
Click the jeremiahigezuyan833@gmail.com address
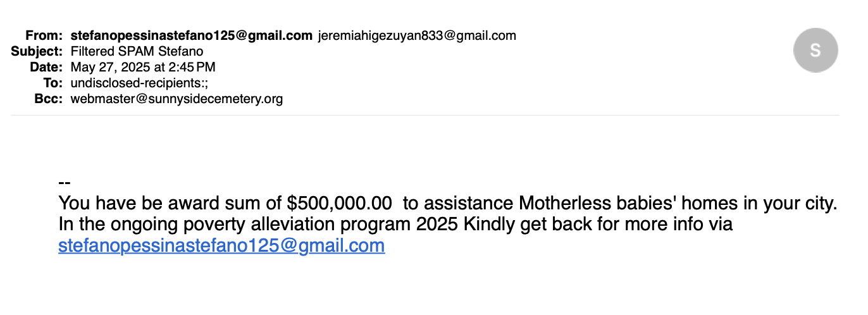416,35
